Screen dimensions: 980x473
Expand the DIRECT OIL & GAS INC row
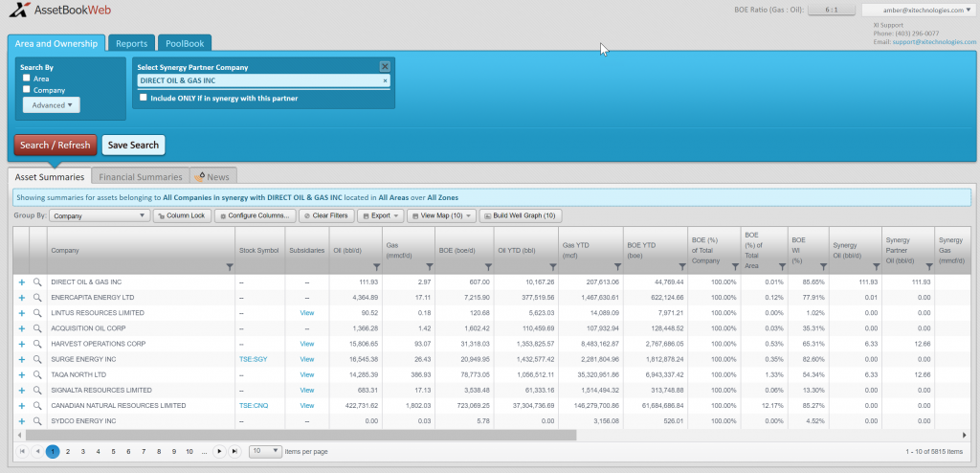21,282
